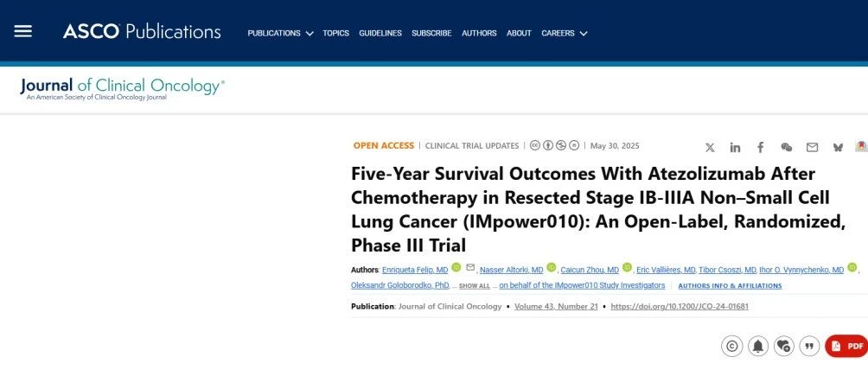Expand the Publications dropdown menu
Screen dimensions: 868x370
(x=280, y=33)
